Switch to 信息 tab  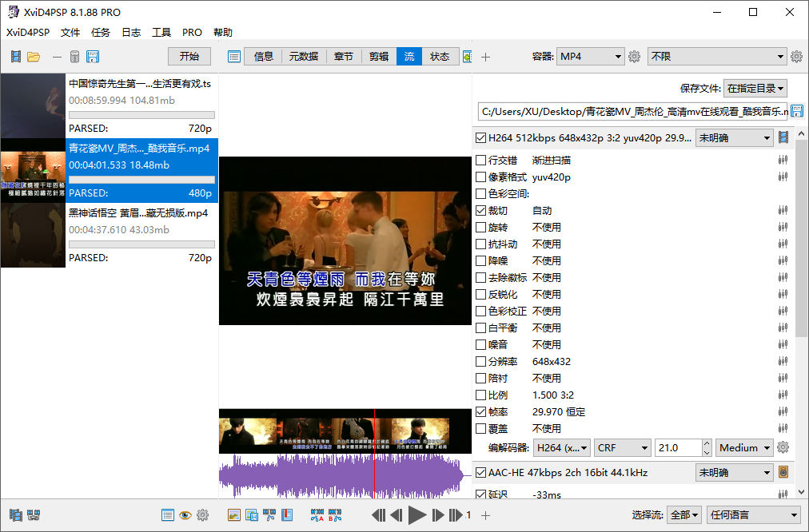click(x=263, y=56)
